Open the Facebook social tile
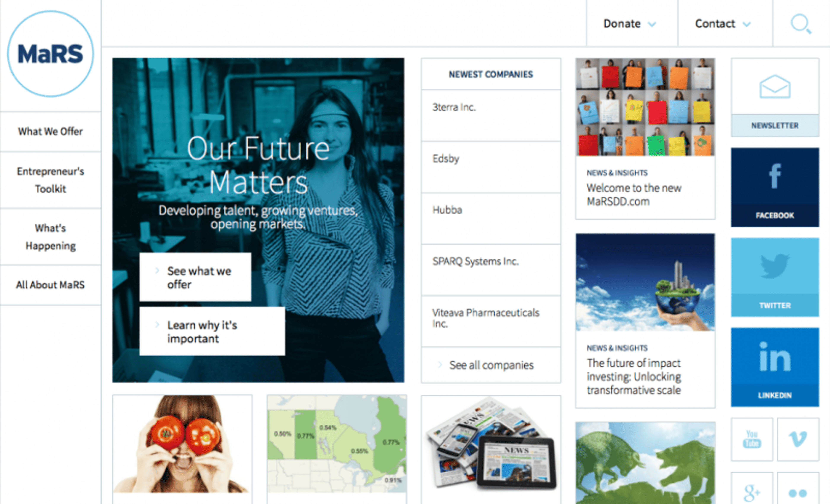Viewport: 830px width, 504px height. [x=775, y=187]
